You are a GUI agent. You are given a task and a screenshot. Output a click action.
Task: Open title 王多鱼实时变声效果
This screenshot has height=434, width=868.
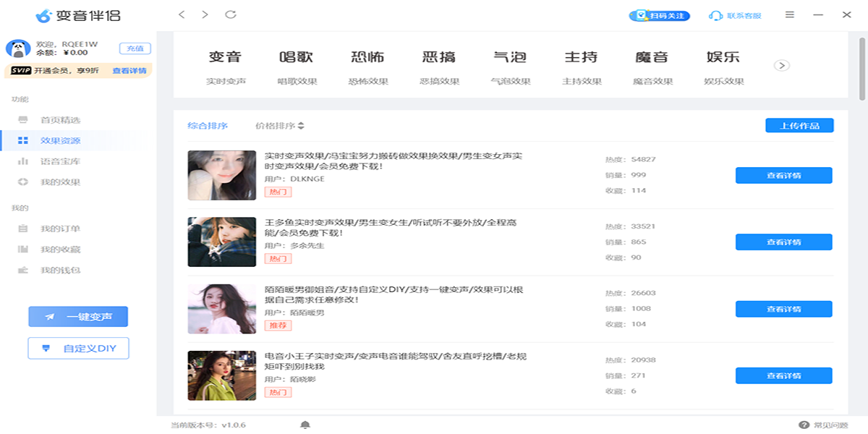point(391,228)
